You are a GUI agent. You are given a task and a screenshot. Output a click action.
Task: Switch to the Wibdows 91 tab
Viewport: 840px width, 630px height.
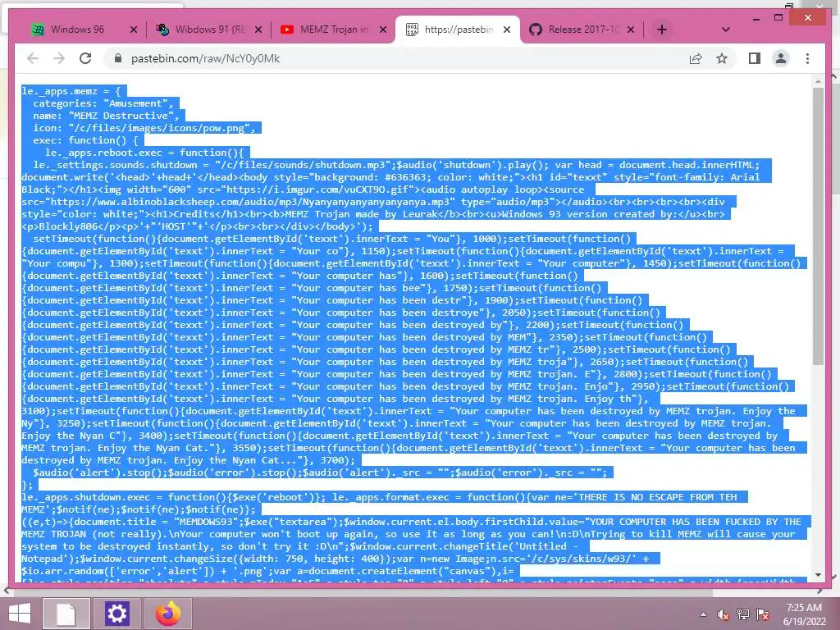[209, 30]
